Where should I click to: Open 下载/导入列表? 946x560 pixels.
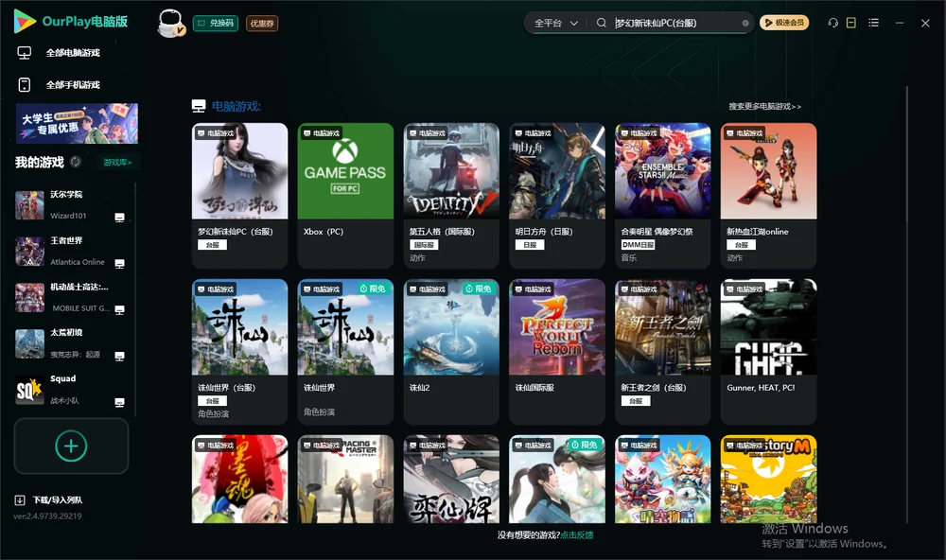tap(58, 500)
